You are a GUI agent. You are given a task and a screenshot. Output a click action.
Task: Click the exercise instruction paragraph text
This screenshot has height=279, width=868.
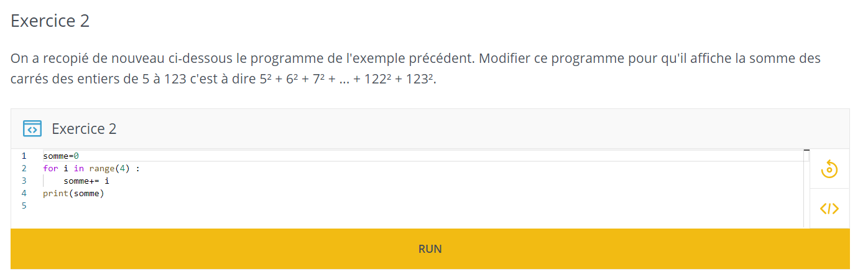415,69
